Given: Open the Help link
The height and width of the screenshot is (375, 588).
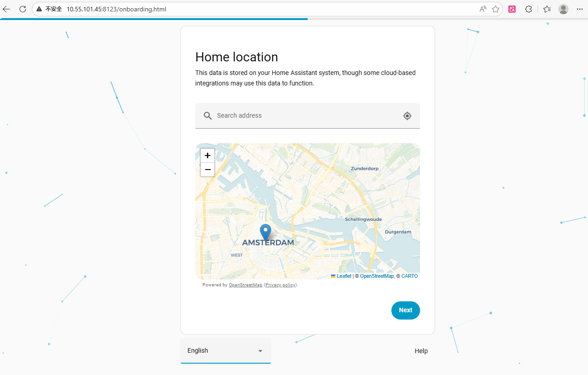Looking at the screenshot, I should (421, 351).
